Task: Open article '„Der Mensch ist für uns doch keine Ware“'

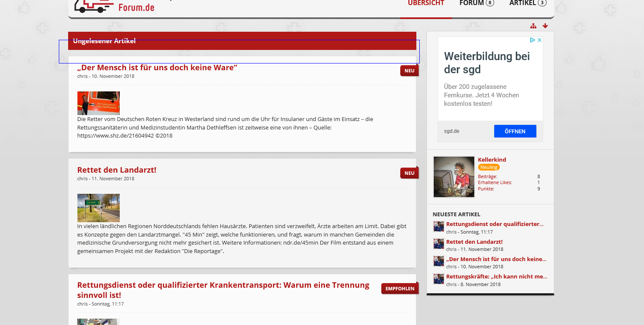Action: 157,68
